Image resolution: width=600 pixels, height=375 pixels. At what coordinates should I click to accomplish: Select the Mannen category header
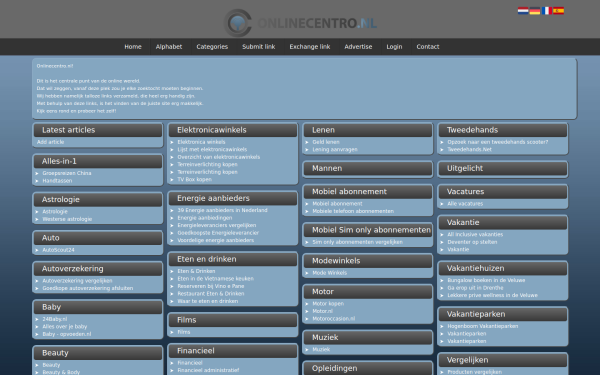pos(368,168)
